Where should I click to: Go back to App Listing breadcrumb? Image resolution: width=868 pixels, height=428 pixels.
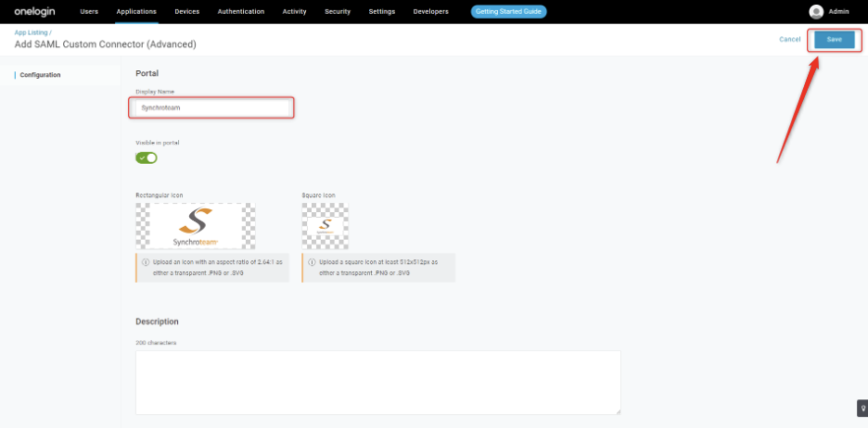click(32, 32)
